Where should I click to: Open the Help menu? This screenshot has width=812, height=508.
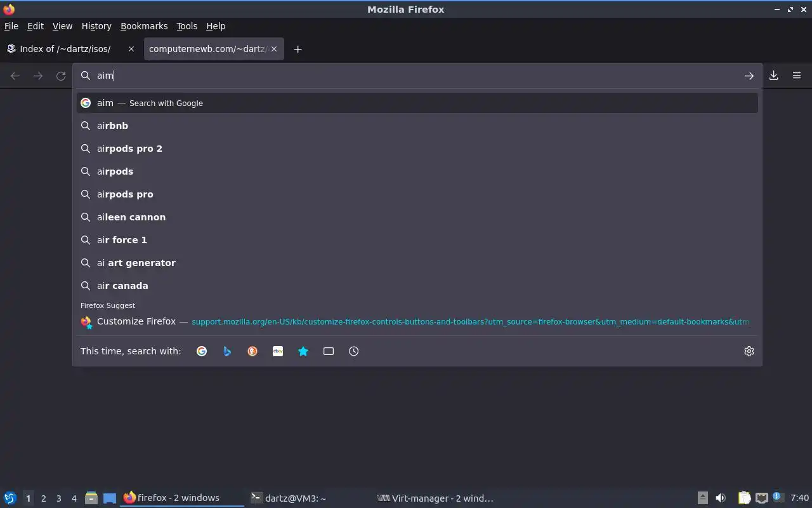(216, 26)
